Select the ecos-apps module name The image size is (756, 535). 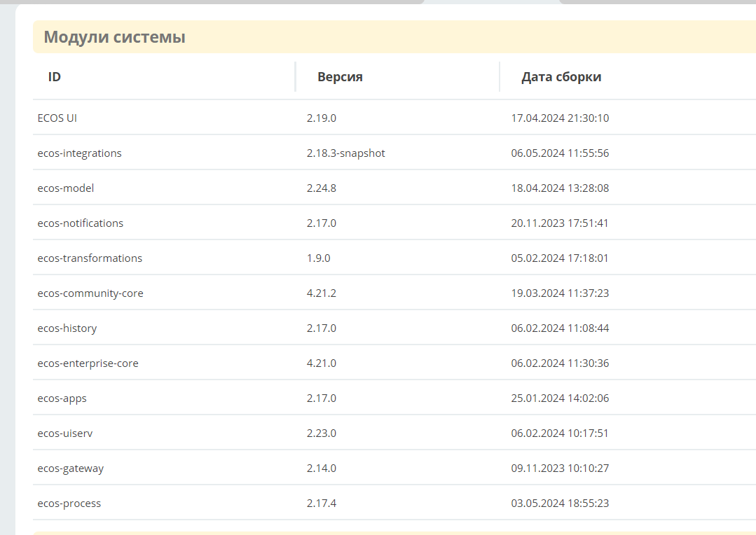click(x=62, y=398)
